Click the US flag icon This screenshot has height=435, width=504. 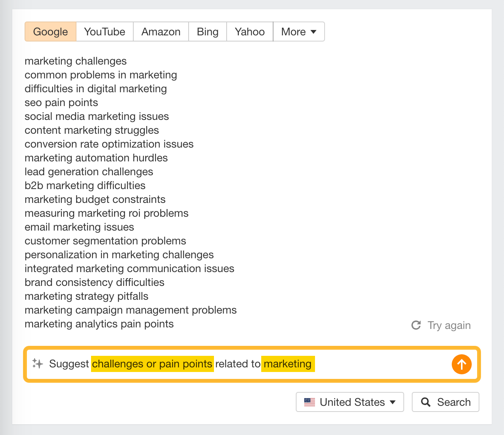pyautogui.click(x=308, y=402)
